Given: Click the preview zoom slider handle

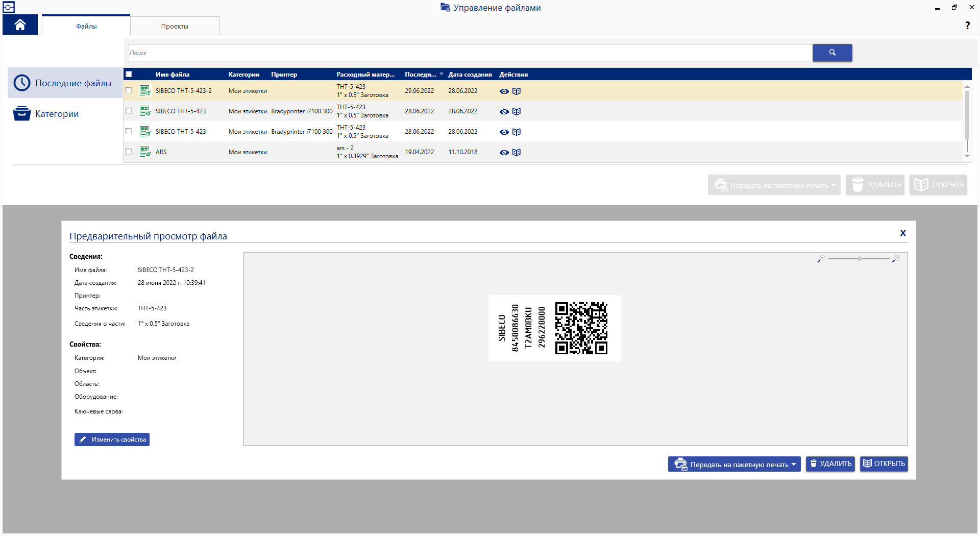Looking at the screenshot, I should pos(860,259).
